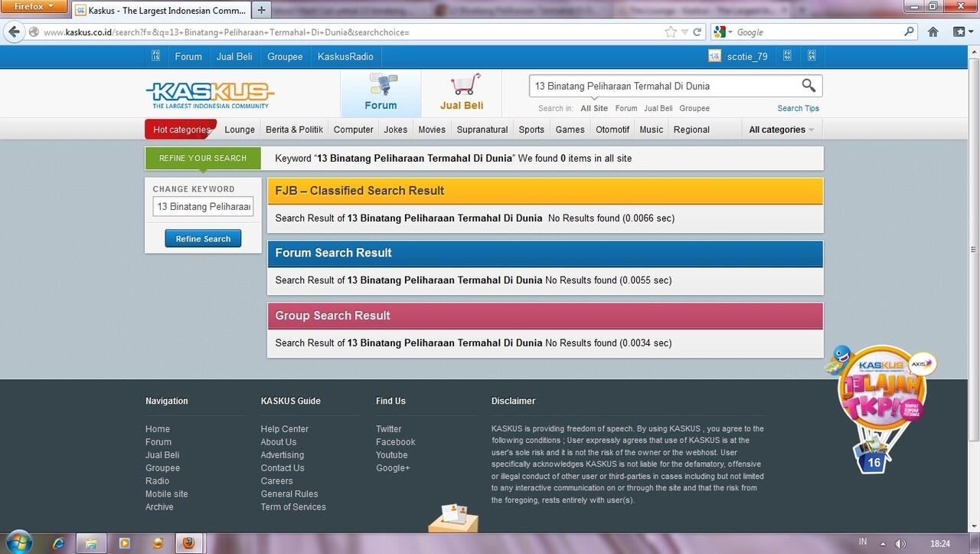Viewport: 980px width, 554px height.
Task: Open the Regional category
Action: click(x=691, y=129)
